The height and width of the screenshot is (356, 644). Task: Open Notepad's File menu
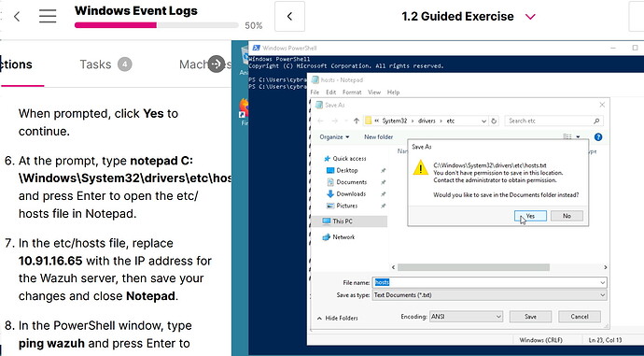315,93
